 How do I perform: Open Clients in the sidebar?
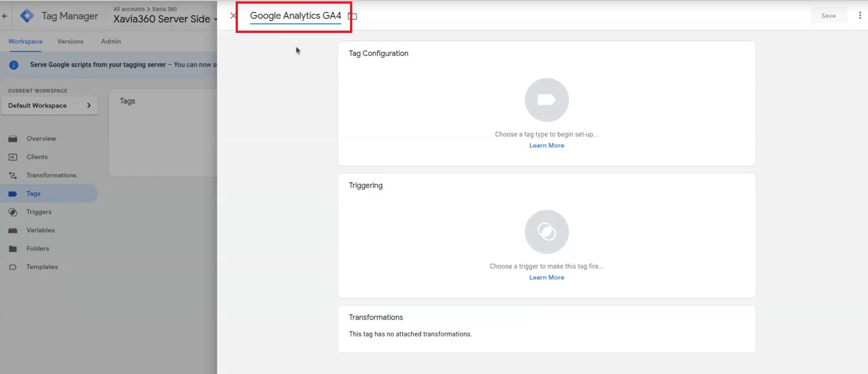tap(37, 157)
